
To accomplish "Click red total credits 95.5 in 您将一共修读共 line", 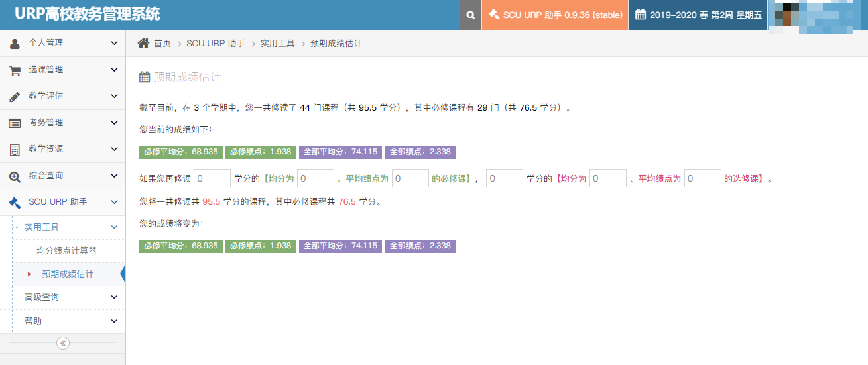I will (x=211, y=202).
